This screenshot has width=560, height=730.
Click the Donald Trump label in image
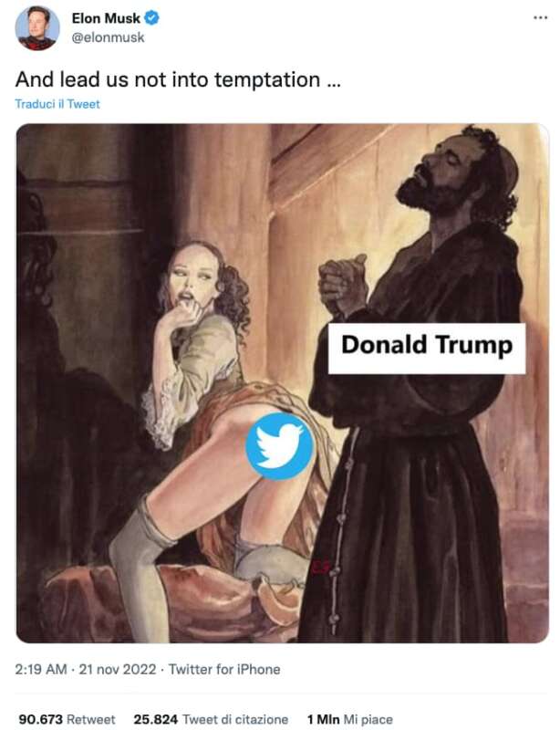427,347
